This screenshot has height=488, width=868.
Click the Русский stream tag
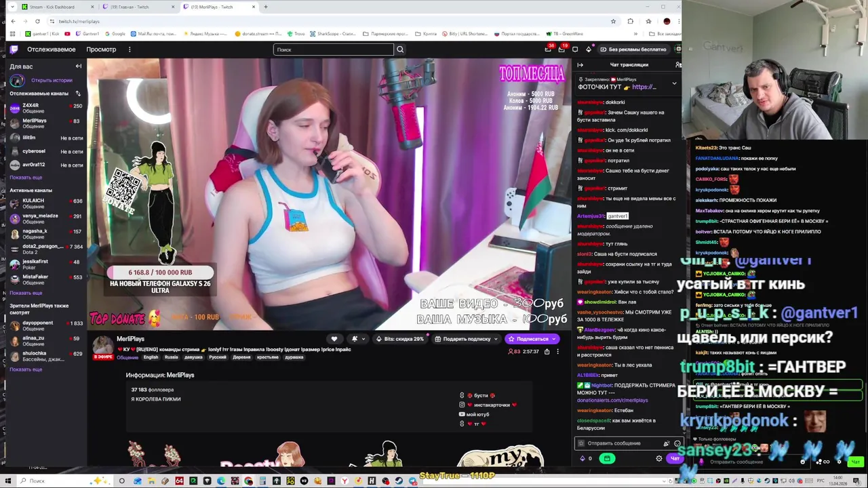click(x=218, y=357)
